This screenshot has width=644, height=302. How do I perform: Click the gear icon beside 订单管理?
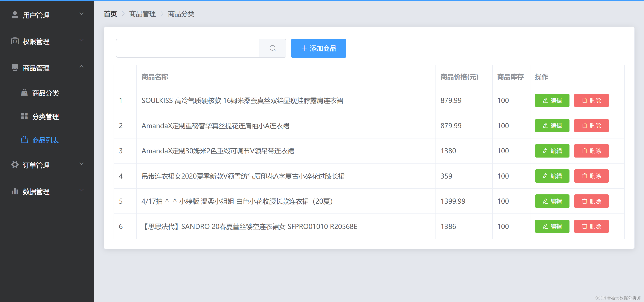[x=15, y=165]
